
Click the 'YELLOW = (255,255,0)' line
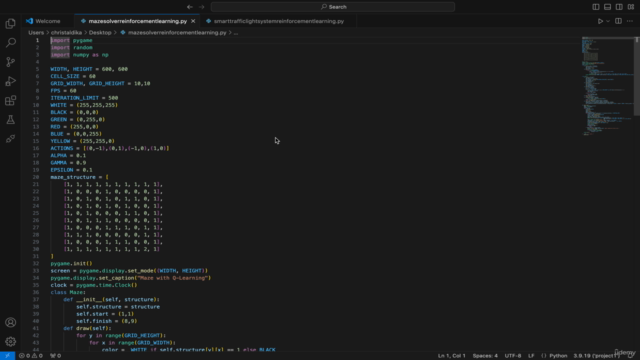click(x=82, y=141)
